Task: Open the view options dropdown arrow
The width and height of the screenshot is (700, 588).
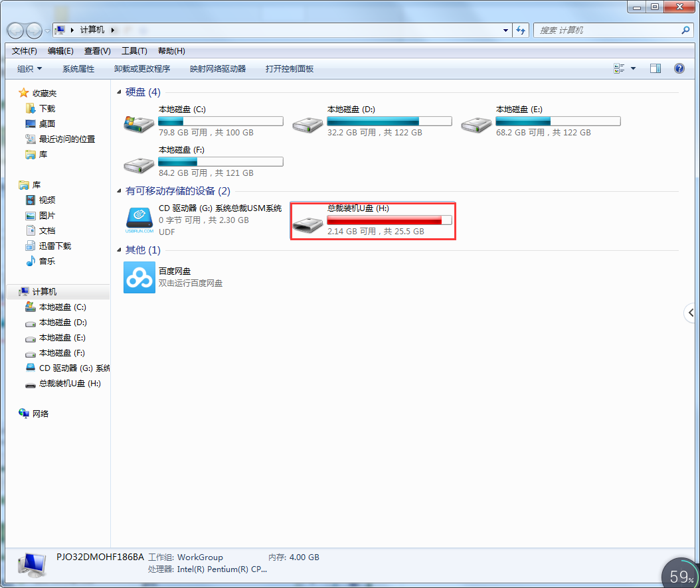Action: click(633, 68)
